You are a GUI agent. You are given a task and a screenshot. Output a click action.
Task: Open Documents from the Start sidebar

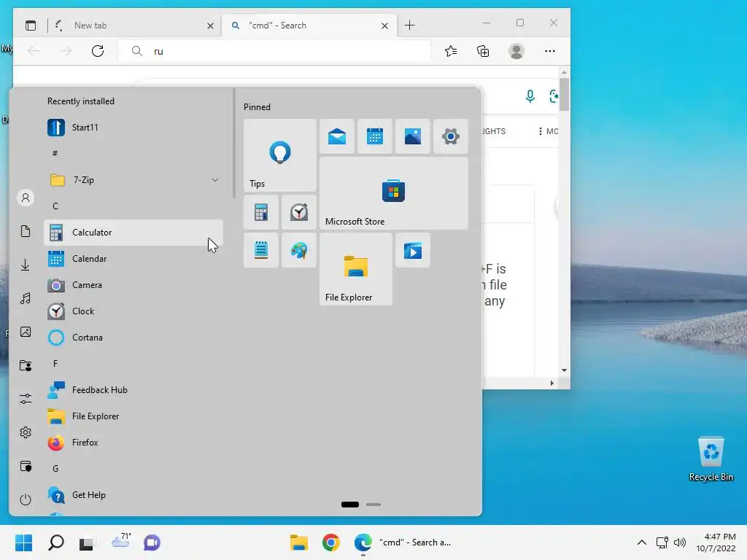tap(26, 231)
